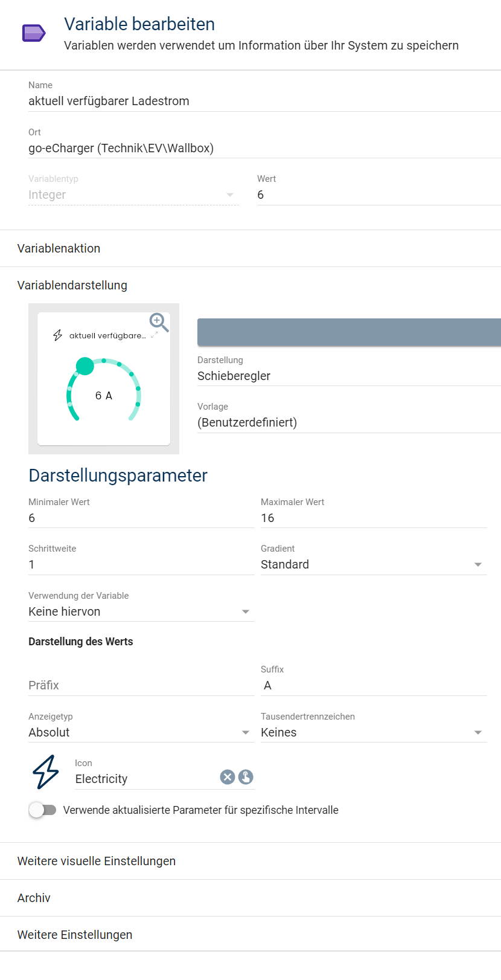Viewport: 501px width, 980px height.
Task: Expand Weitere visuelle Einstellungen section
Action: coord(250,861)
